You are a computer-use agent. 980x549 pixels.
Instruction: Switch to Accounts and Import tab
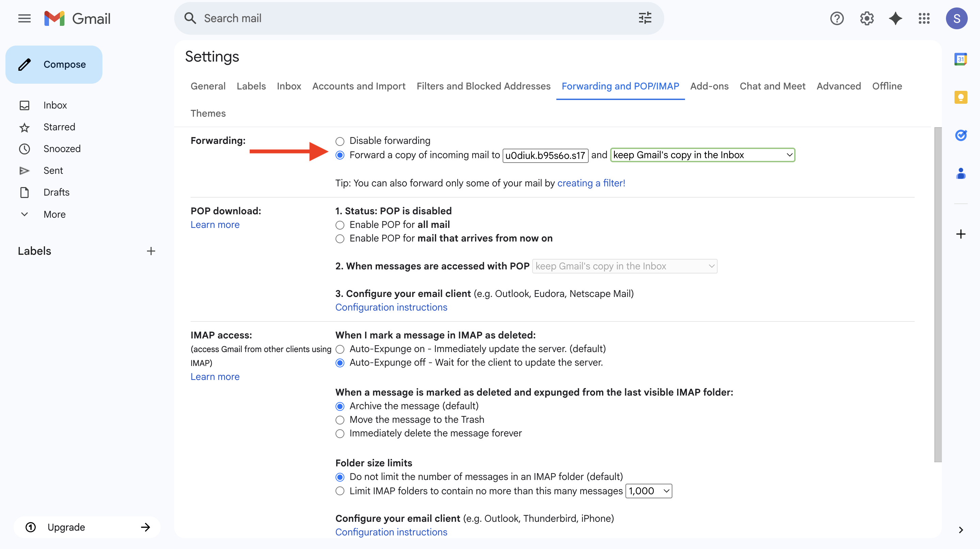[359, 86]
